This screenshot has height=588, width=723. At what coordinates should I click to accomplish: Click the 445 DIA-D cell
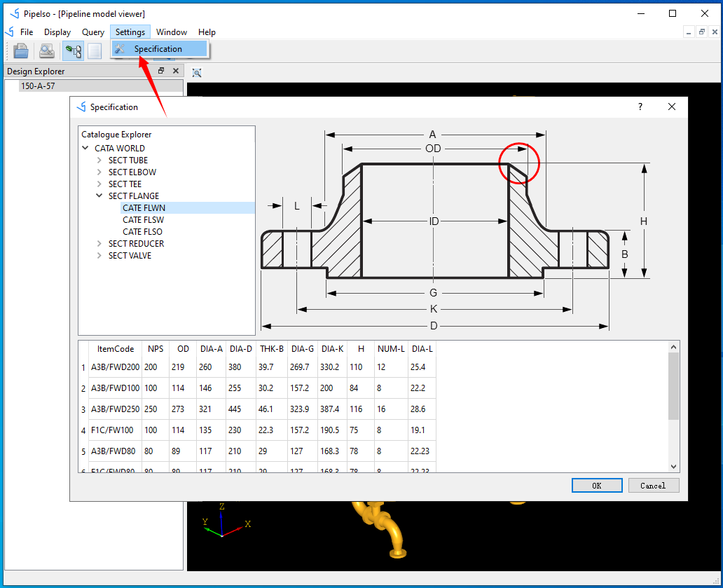(241, 409)
